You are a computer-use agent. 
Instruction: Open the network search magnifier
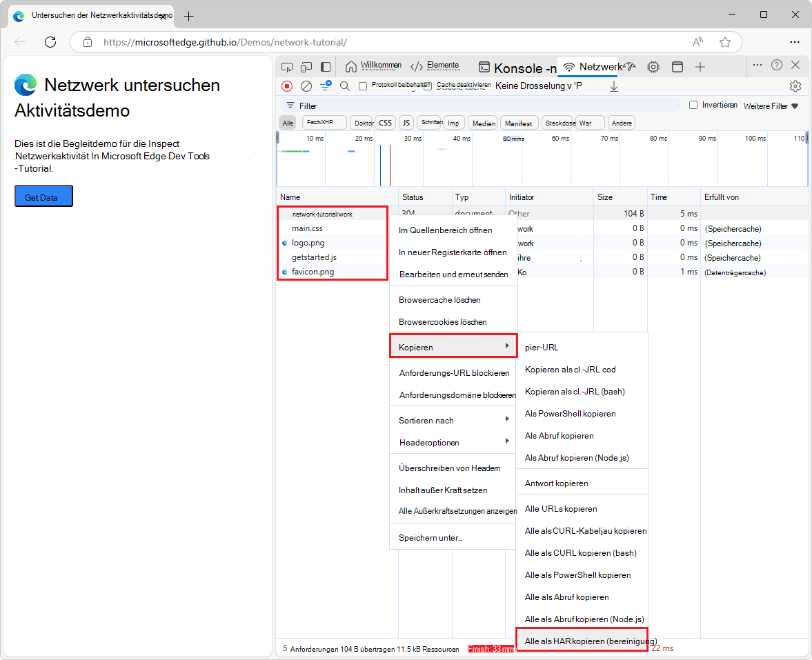click(x=345, y=86)
